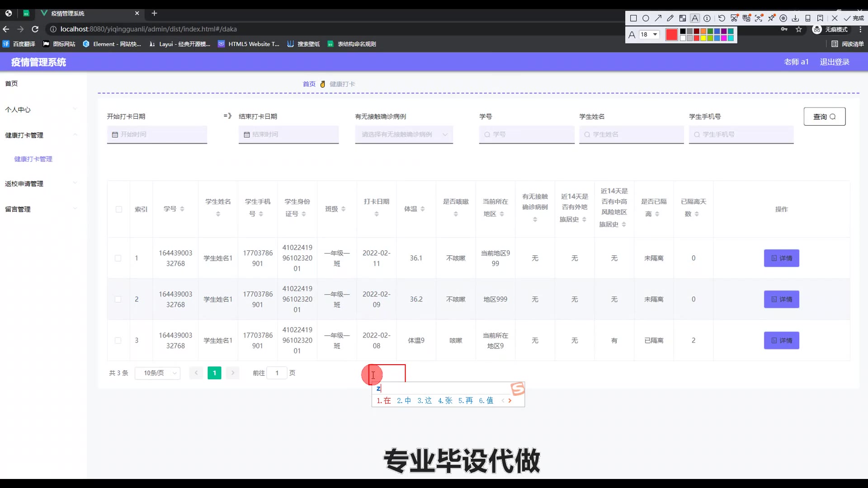
Task: Click the 完成 finish button
Action: (854, 19)
